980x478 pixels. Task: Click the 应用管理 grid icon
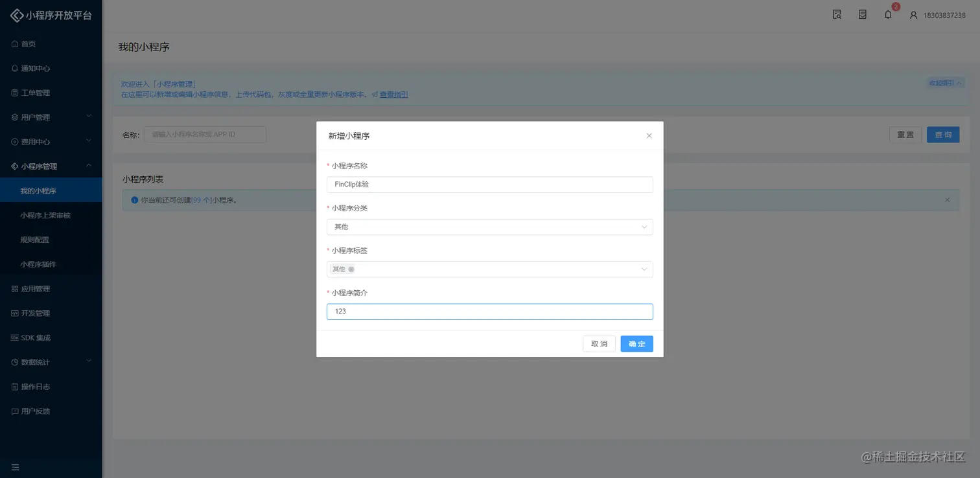pyautogui.click(x=15, y=289)
